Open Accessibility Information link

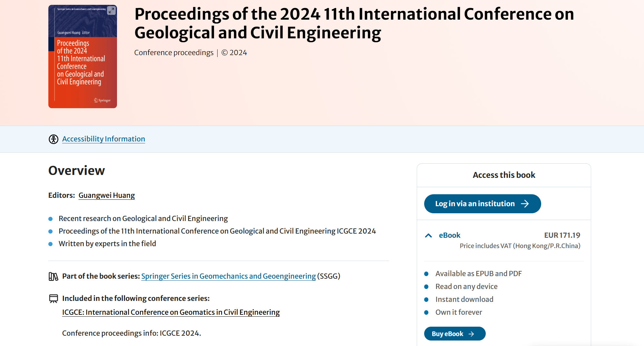click(103, 139)
